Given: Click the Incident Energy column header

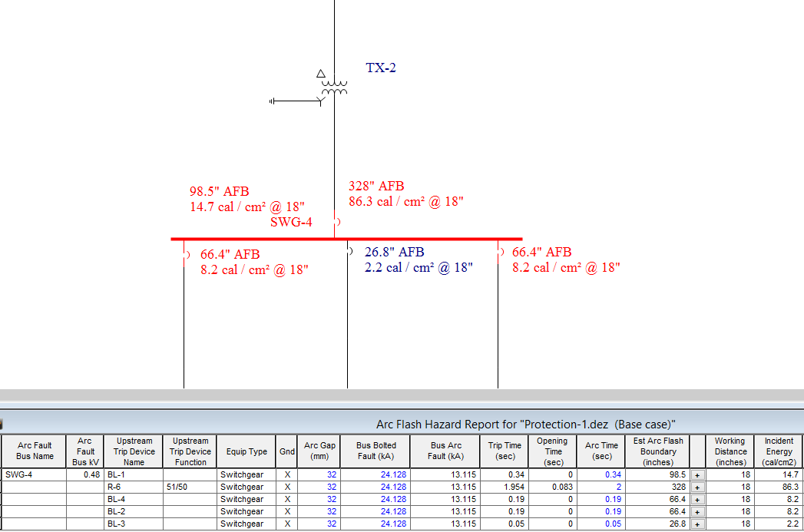Looking at the screenshot, I should 779,451.
